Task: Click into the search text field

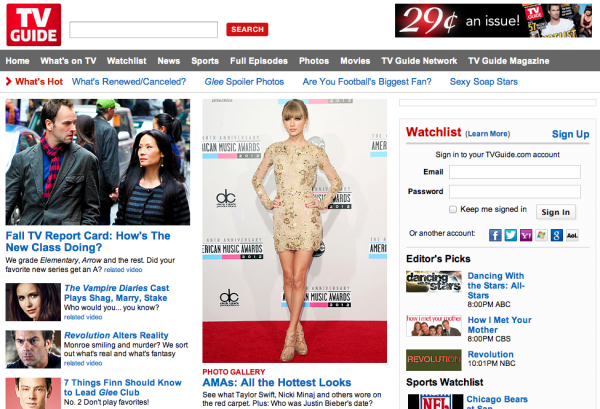Action: coord(143,29)
